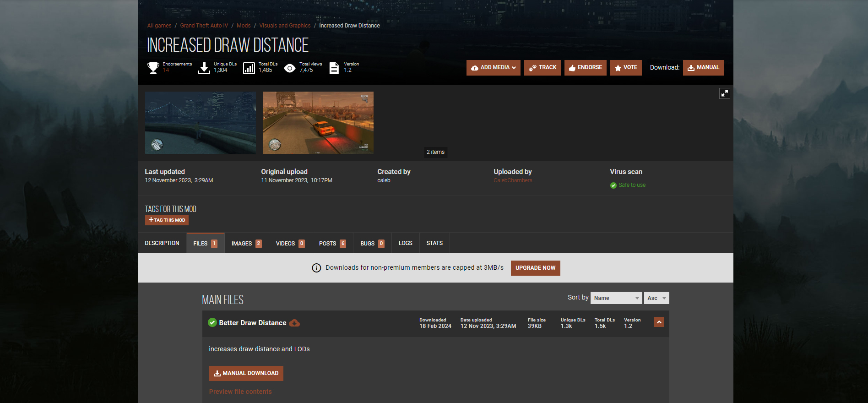Open the night bridge screenshot thumbnail
Image resolution: width=868 pixels, height=403 pixels.
pyautogui.click(x=201, y=123)
